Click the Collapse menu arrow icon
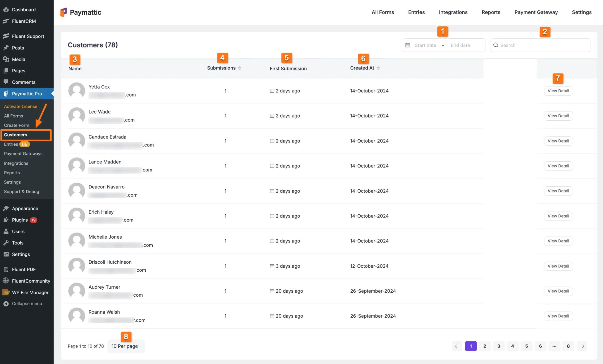Viewport: 603px width, 364px height. (6, 303)
